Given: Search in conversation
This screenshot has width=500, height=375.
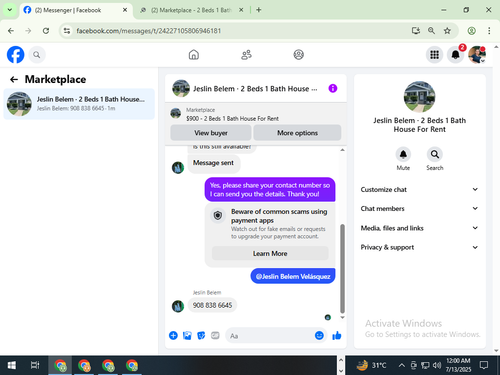Looking at the screenshot, I should pyautogui.click(x=435, y=154).
